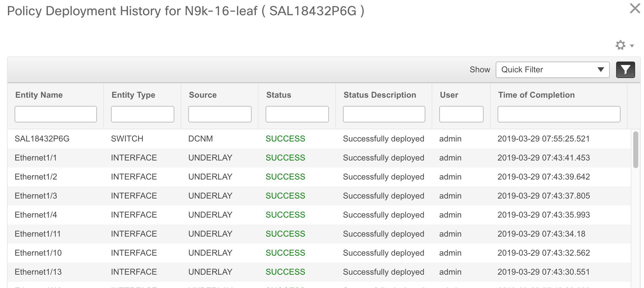Click the User filter input box
644x288 pixels.
pyautogui.click(x=461, y=114)
